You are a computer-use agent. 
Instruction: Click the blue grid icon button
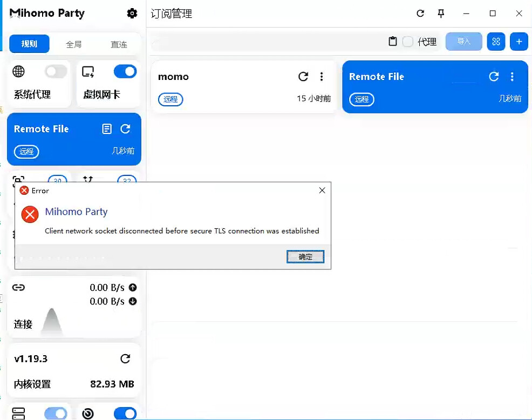click(496, 42)
